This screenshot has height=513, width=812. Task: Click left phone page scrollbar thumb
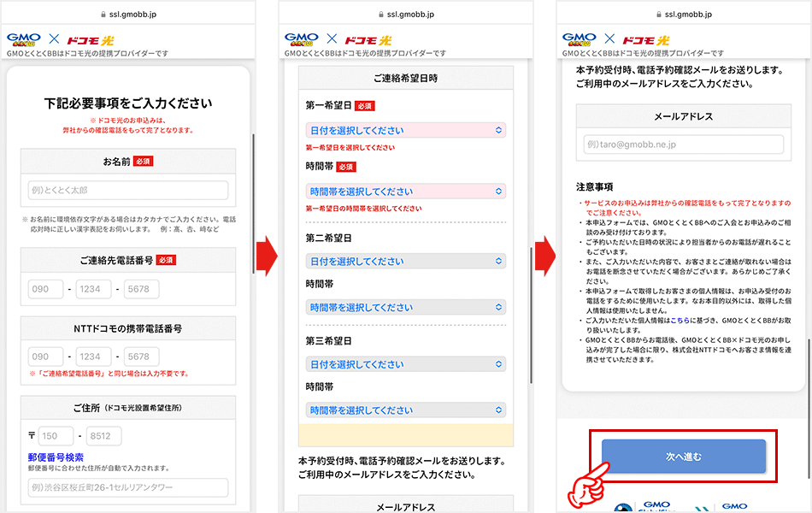(253, 203)
